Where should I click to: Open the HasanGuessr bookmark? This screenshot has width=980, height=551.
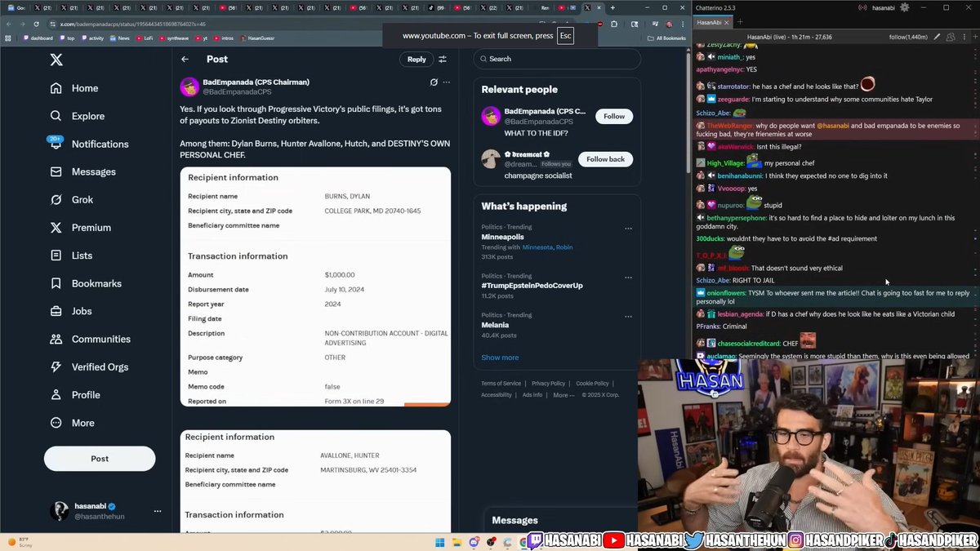coord(257,38)
